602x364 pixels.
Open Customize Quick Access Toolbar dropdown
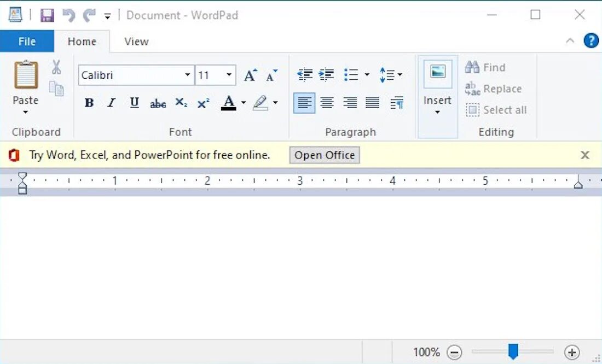pyautogui.click(x=107, y=16)
